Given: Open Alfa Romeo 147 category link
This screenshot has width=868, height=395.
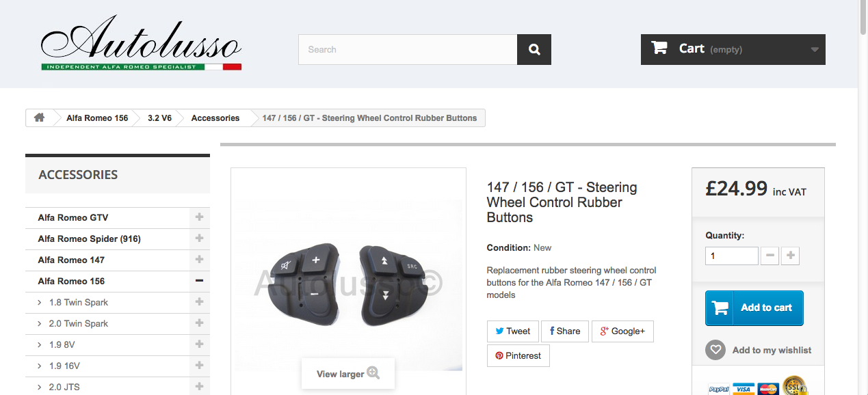Looking at the screenshot, I should [x=72, y=260].
